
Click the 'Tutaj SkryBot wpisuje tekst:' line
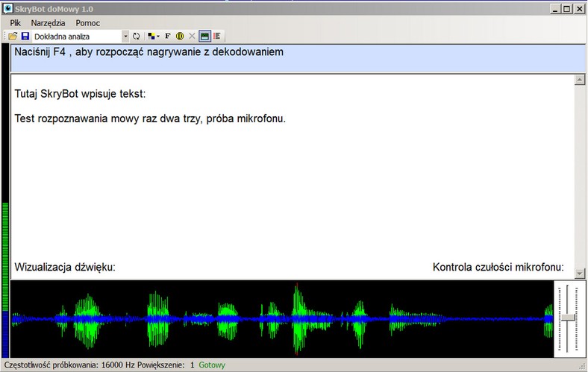click(x=80, y=94)
